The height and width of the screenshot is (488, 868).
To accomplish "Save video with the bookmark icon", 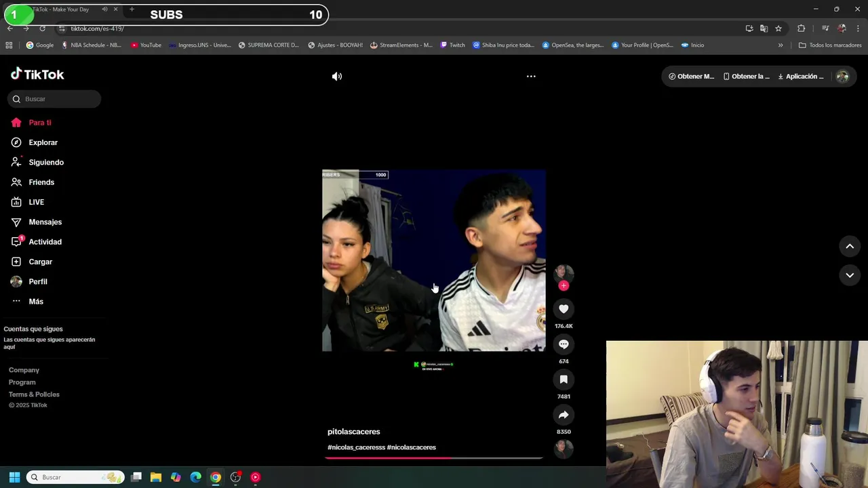I will click(564, 380).
